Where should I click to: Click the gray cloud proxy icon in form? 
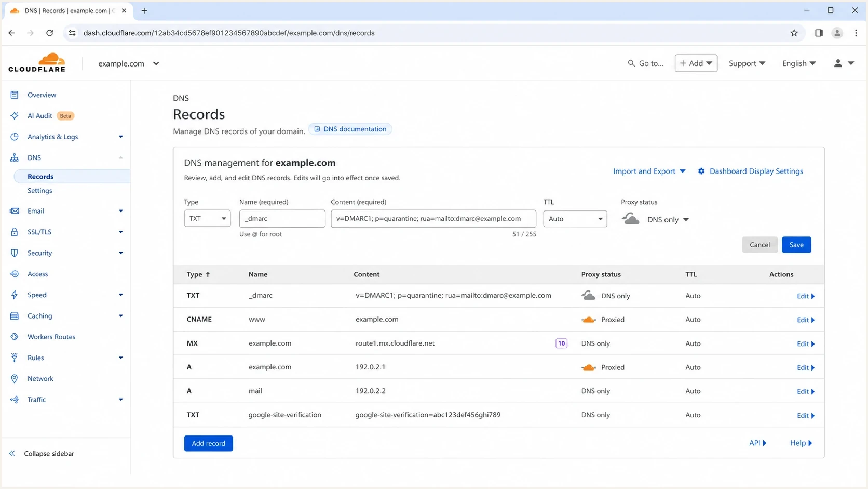tap(630, 219)
